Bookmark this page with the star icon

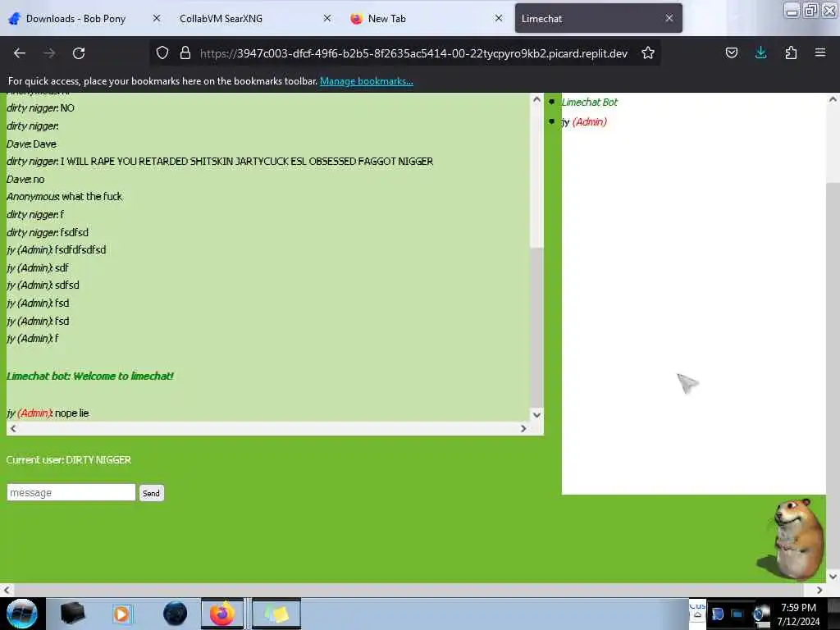648,53
